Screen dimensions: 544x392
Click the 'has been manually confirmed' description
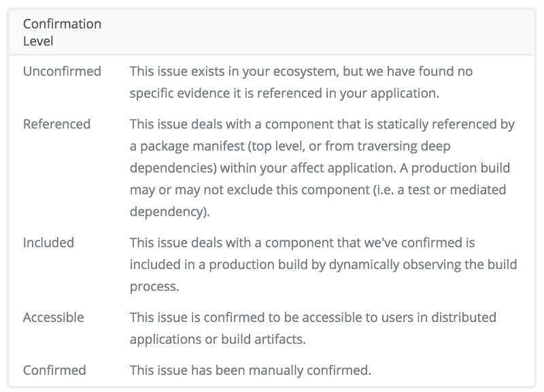250,370
